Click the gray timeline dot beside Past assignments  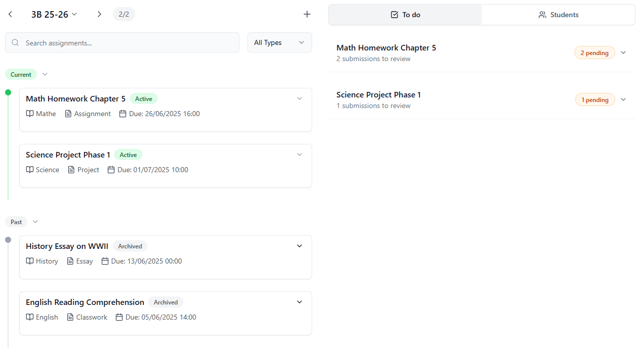click(8, 240)
